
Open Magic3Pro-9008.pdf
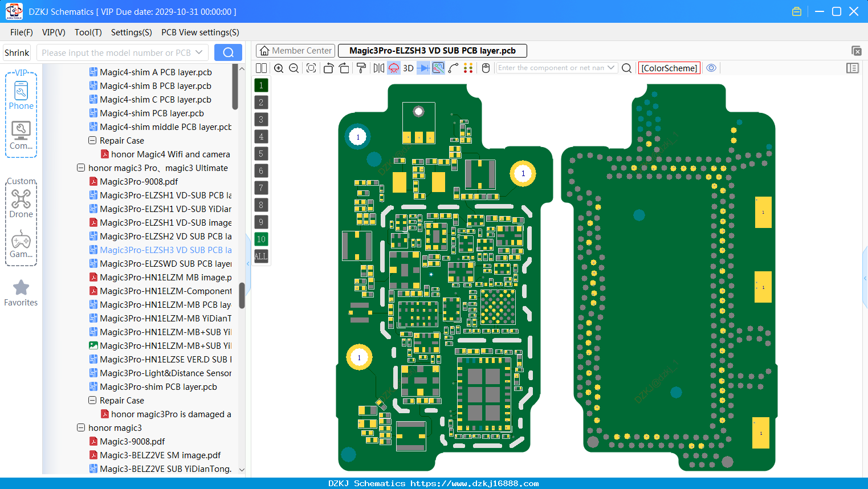[138, 182]
